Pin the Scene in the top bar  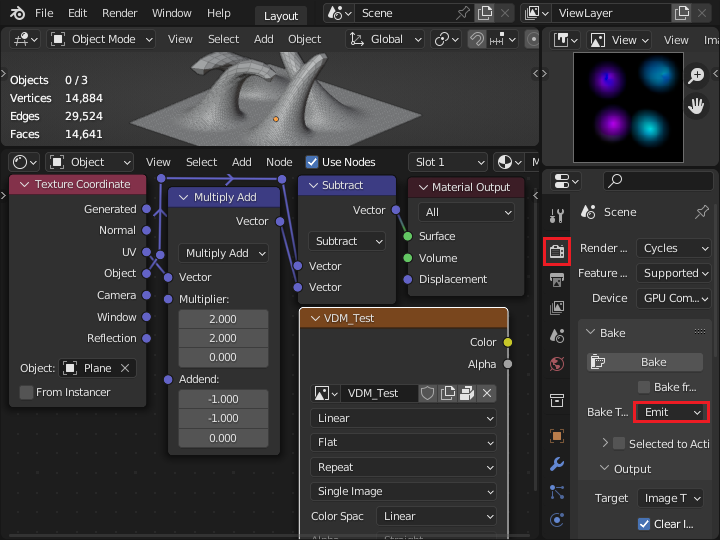click(x=463, y=13)
